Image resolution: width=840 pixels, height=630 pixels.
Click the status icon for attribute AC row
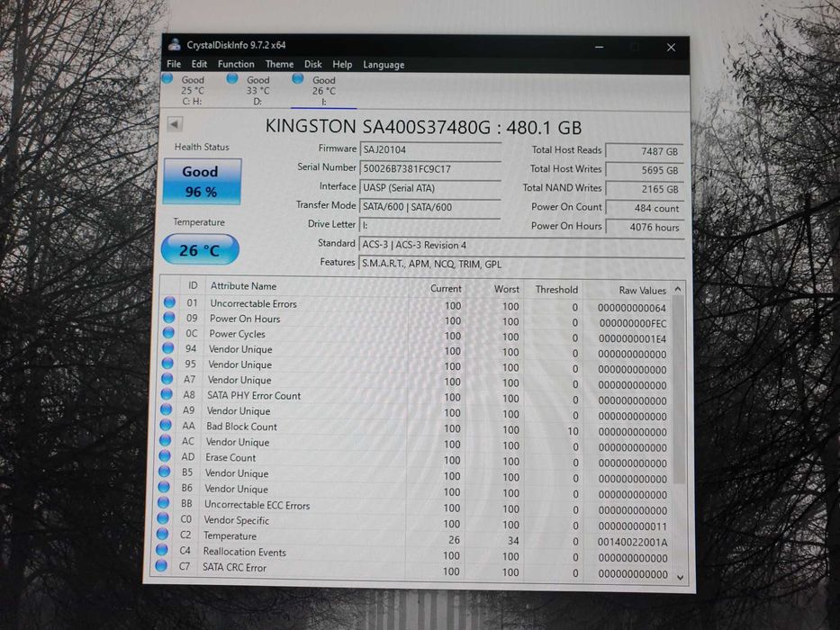(x=165, y=440)
